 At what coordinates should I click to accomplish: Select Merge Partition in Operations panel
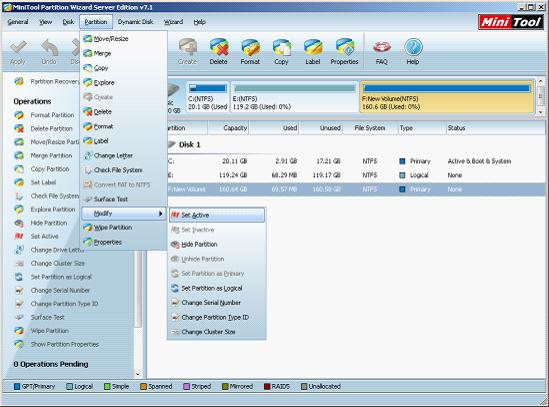click(43, 156)
